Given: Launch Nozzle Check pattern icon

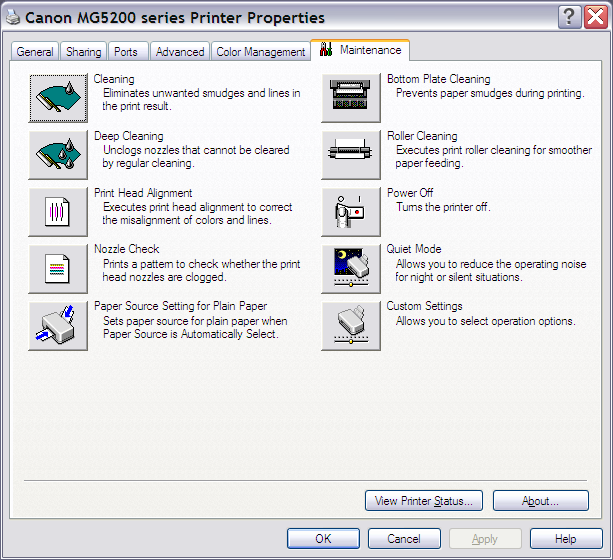Looking at the screenshot, I should tap(58, 269).
